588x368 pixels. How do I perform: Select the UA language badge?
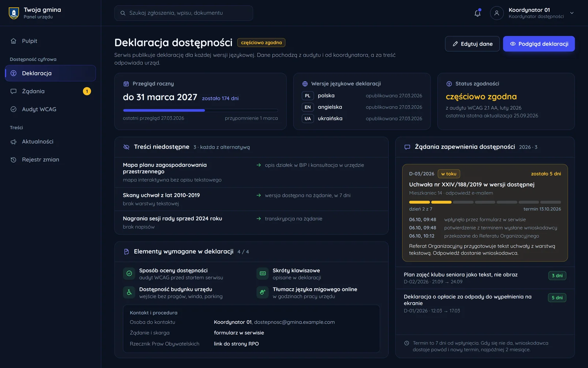308,118
